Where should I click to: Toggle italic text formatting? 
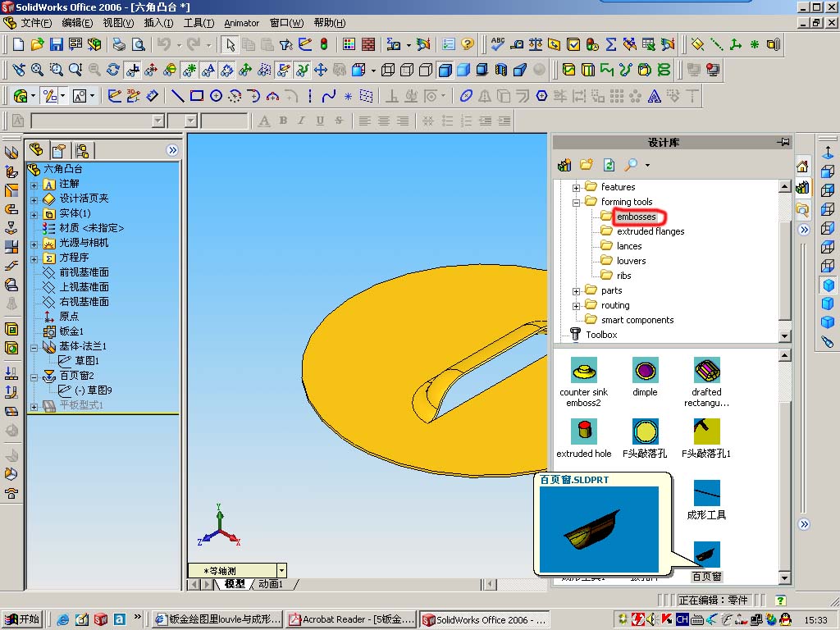pyautogui.click(x=301, y=121)
